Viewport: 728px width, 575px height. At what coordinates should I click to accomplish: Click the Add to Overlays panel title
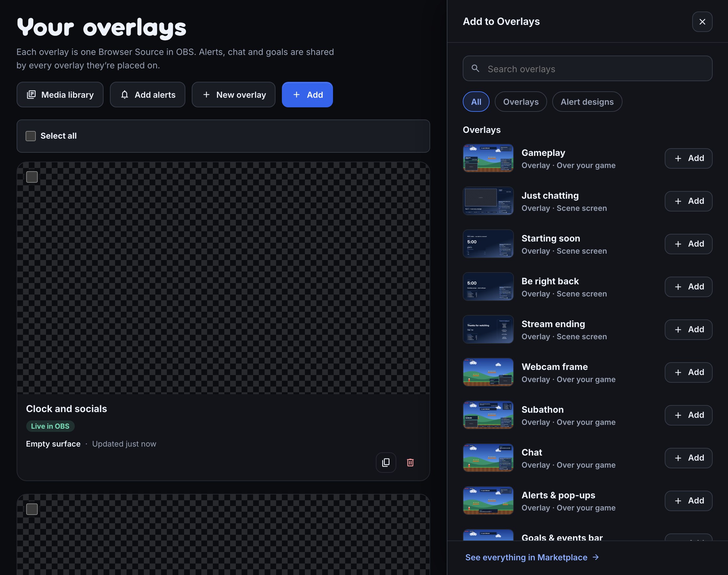click(501, 21)
